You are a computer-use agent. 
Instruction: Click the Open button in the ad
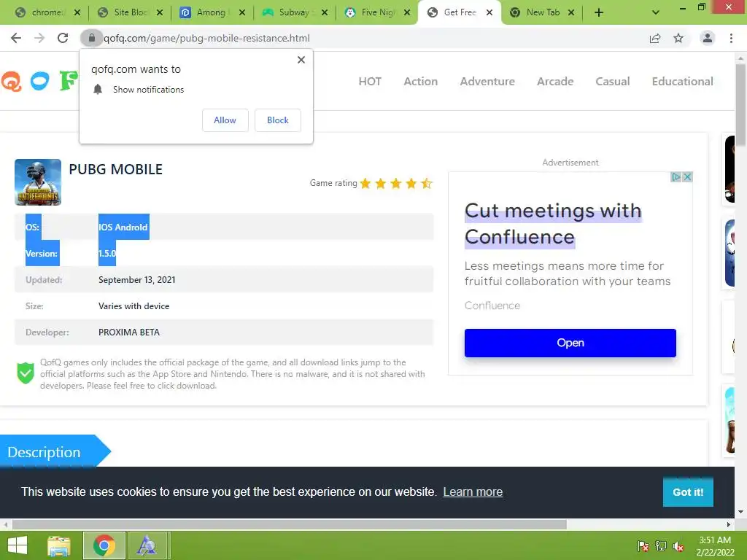coord(570,343)
